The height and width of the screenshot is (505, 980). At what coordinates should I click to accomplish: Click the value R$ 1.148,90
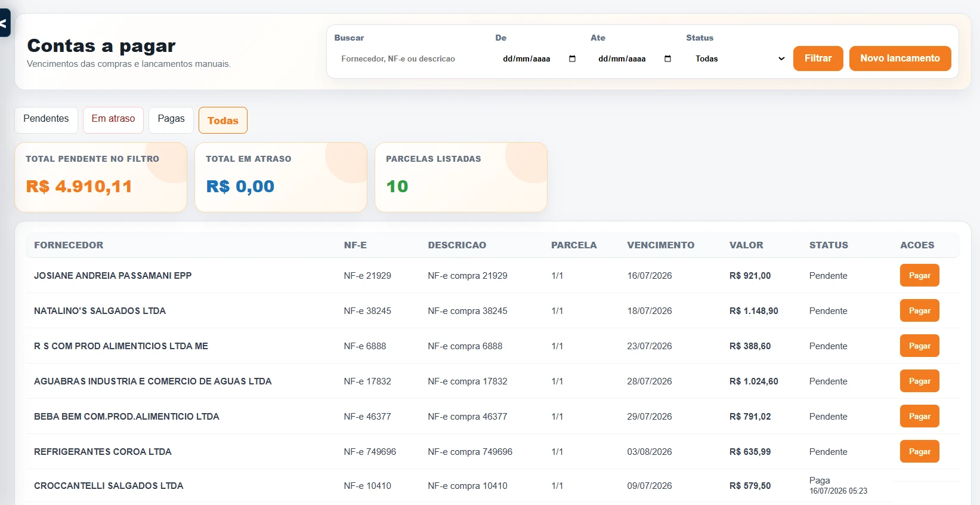(x=754, y=311)
